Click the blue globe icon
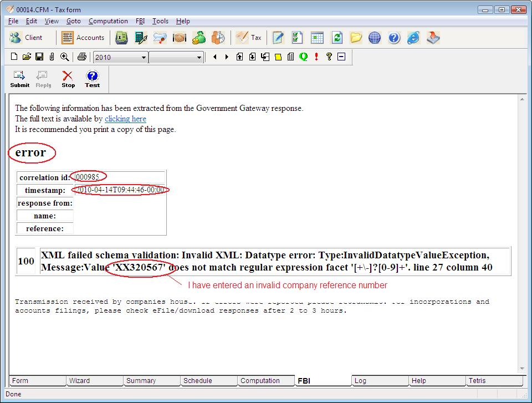532x403 pixels. (375, 38)
